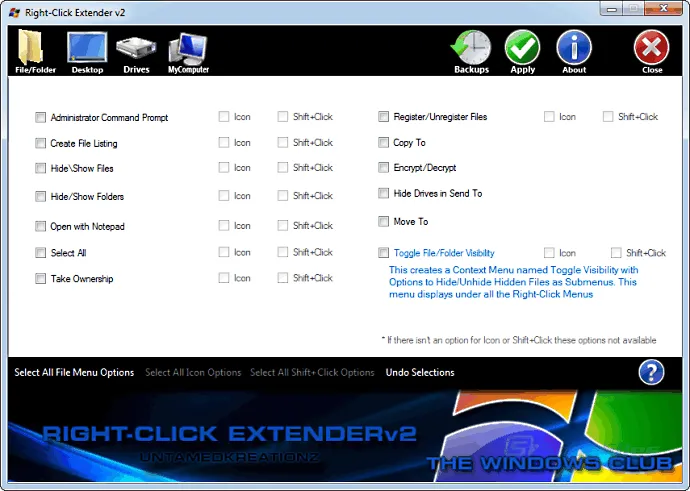Click the green Apply checkmark icon

pyautogui.click(x=522, y=51)
